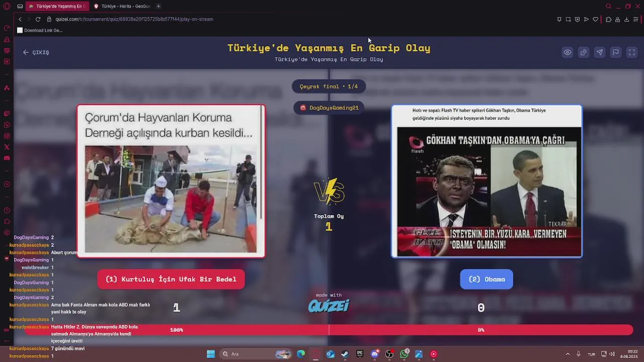Click the microphone tray icon
Image resolution: width=644 pixels, height=362 pixels.
coord(579,354)
